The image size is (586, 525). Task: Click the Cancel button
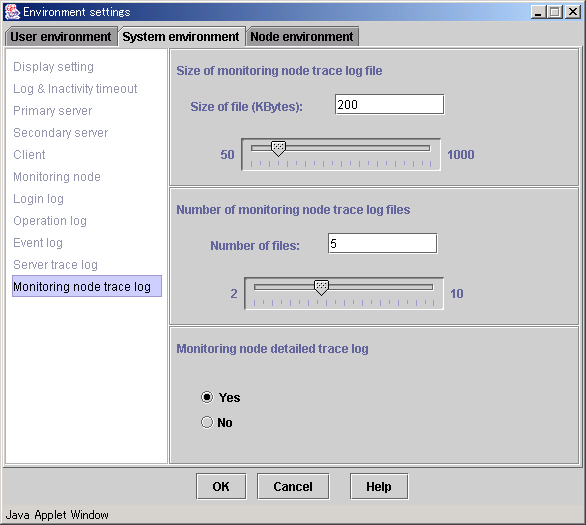293,487
